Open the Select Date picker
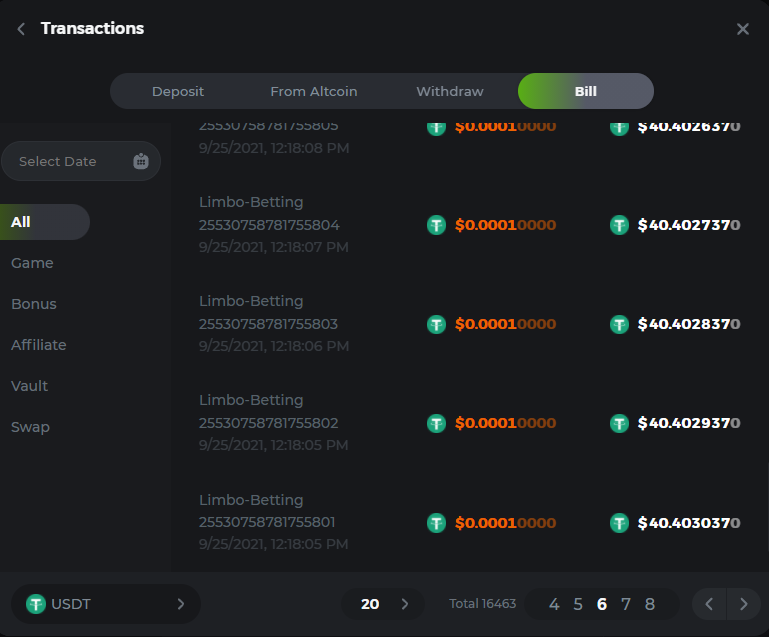Image resolution: width=769 pixels, height=637 pixels. tap(70, 161)
